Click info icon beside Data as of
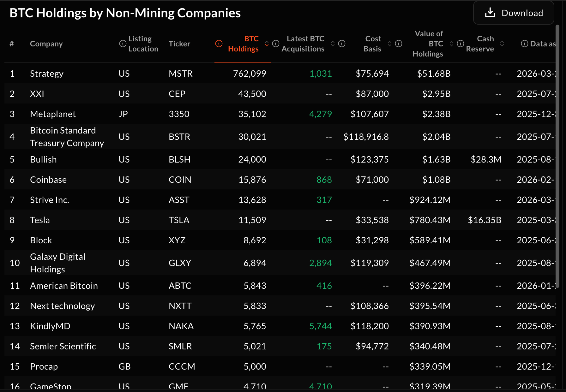The image size is (566, 392). tap(524, 44)
